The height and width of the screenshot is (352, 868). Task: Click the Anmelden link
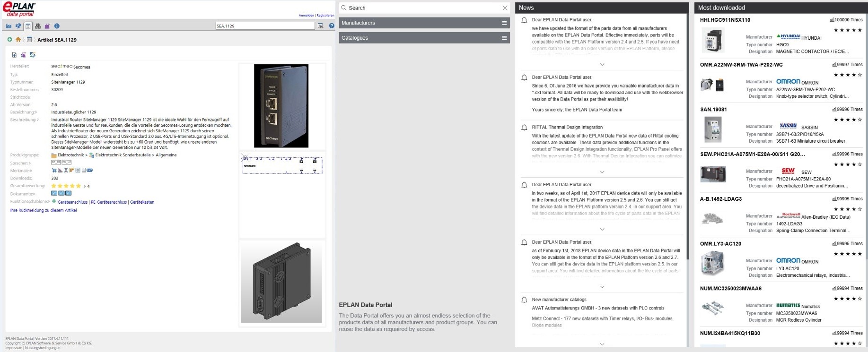coord(307,16)
